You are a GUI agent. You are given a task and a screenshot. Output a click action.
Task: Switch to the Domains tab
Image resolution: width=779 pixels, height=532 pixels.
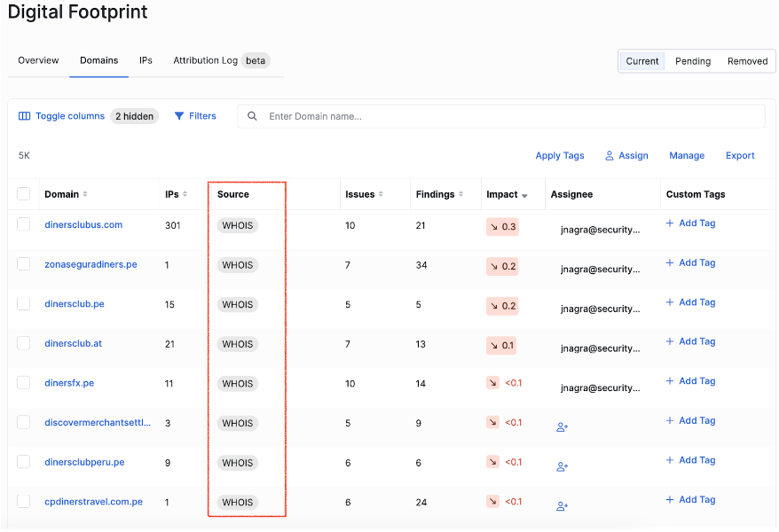[98, 60]
